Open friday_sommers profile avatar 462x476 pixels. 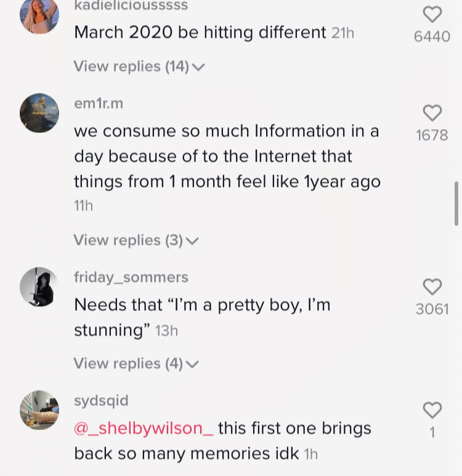tap(39, 287)
